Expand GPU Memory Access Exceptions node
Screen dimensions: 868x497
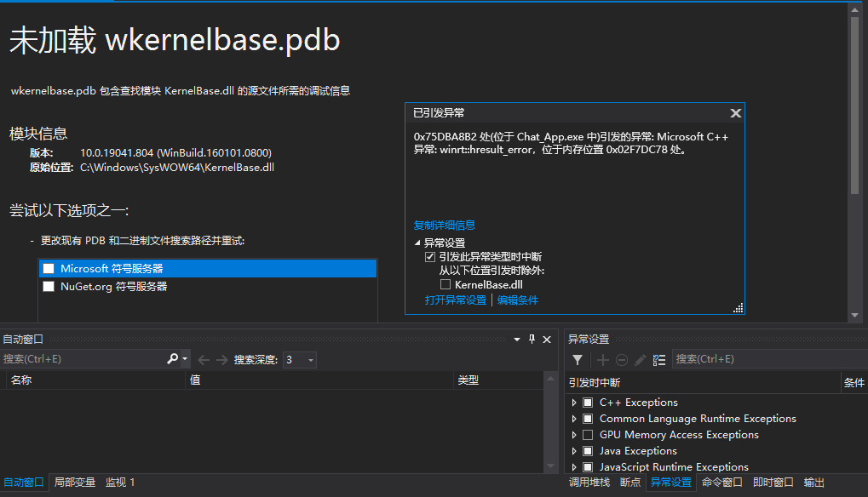[574, 435]
